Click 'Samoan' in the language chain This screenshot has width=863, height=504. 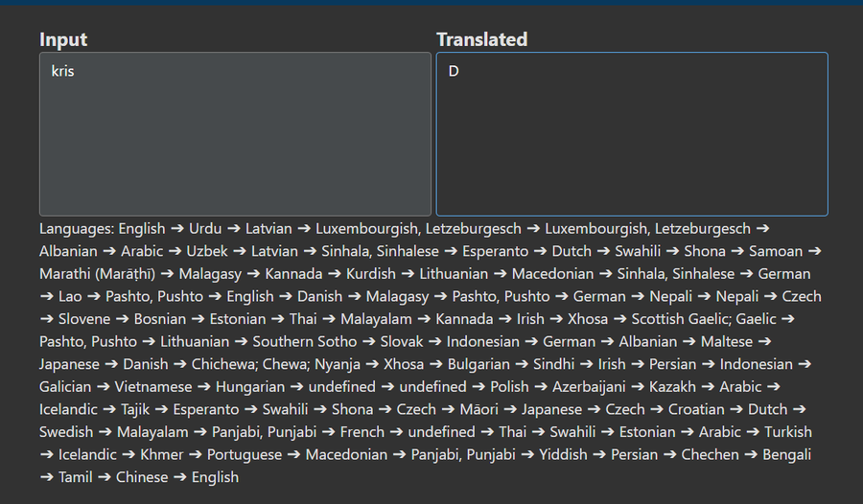(776, 251)
